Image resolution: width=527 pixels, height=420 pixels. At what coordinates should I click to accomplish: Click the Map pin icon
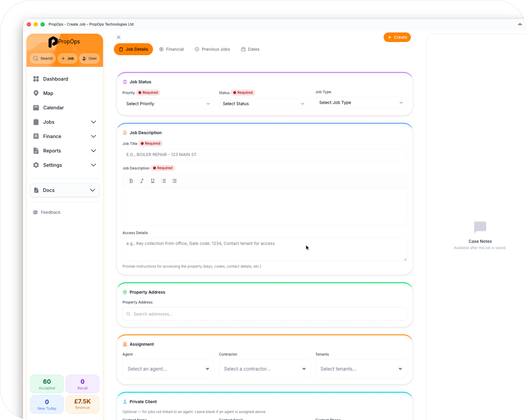36,93
